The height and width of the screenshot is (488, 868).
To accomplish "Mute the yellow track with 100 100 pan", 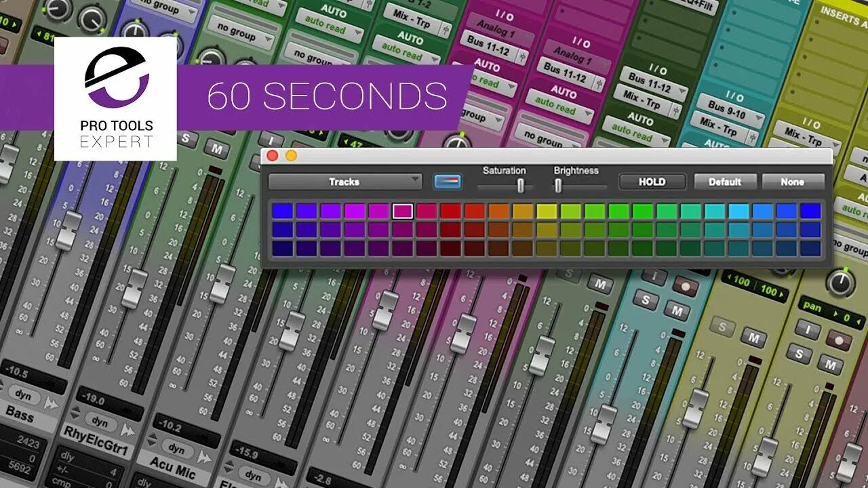I will [753, 337].
